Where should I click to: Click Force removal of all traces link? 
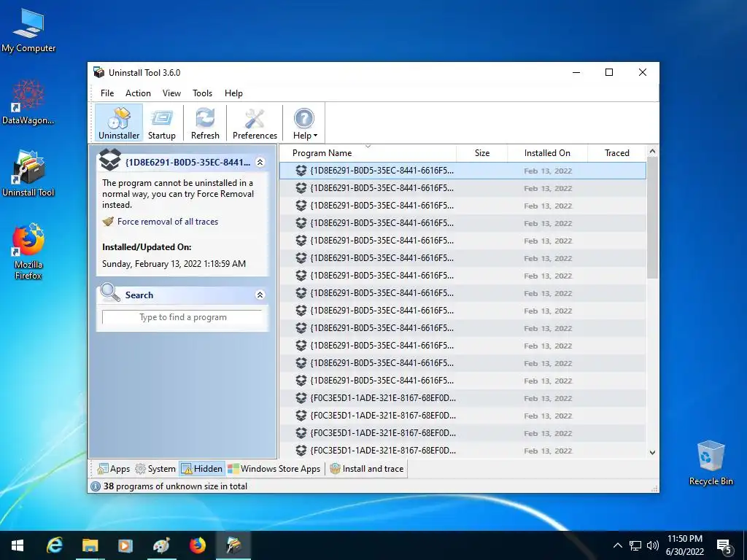[x=168, y=222]
